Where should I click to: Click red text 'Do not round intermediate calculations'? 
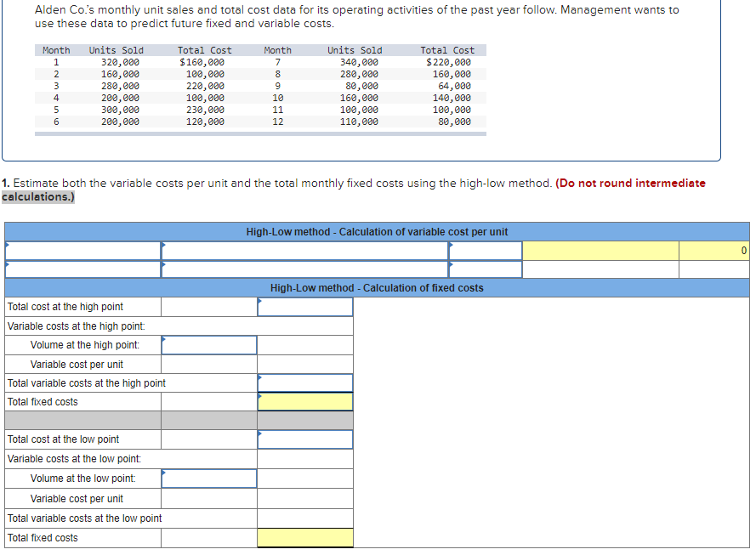coord(629,183)
